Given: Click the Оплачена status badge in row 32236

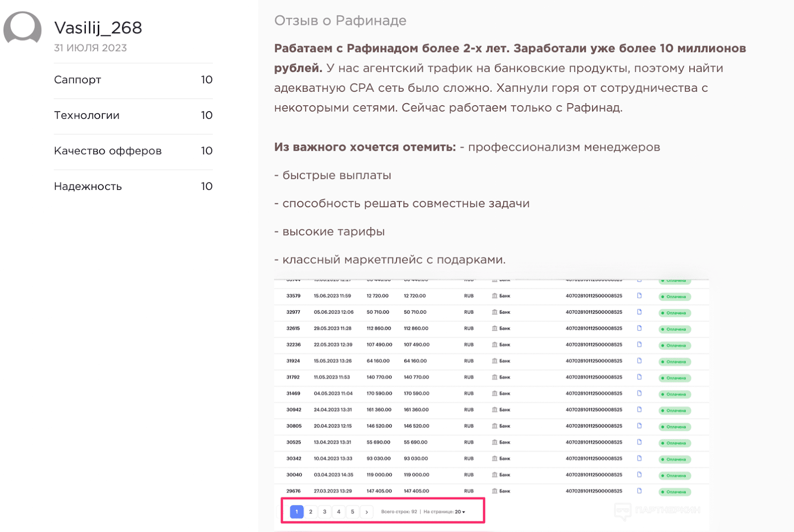Looking at the screenshot, I should click(674, 346).
